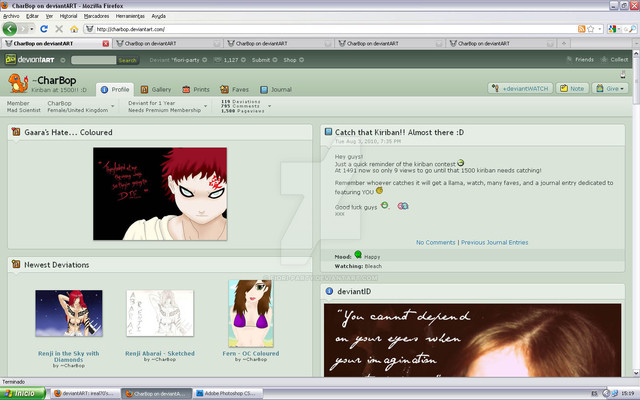Open the Shop menu in the deviantART bar
The image size is (640, 400).
293,60
